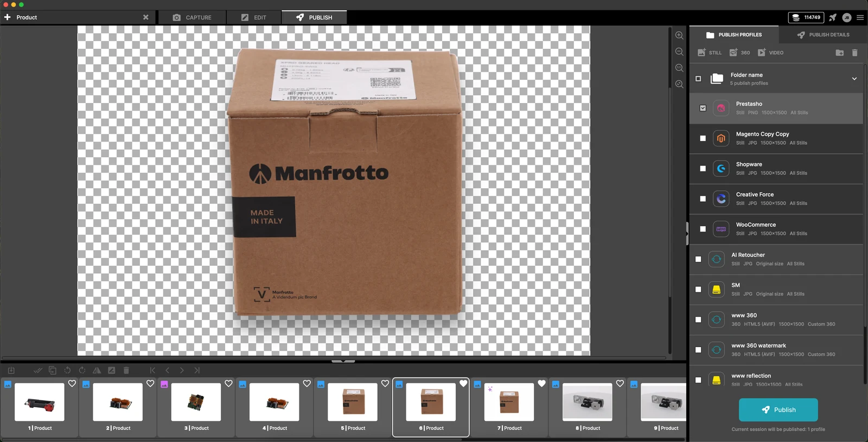Screen dimensions: 868x442
Task: Jump to last image in filmstrip
Action: (x=197, y=370)
